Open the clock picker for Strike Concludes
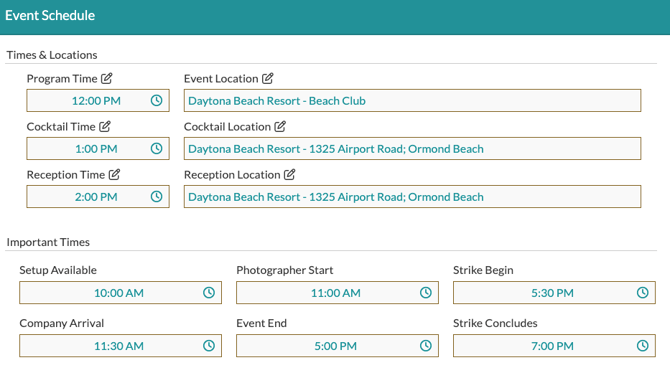This screenshot has height=383, width=670. 643,345
